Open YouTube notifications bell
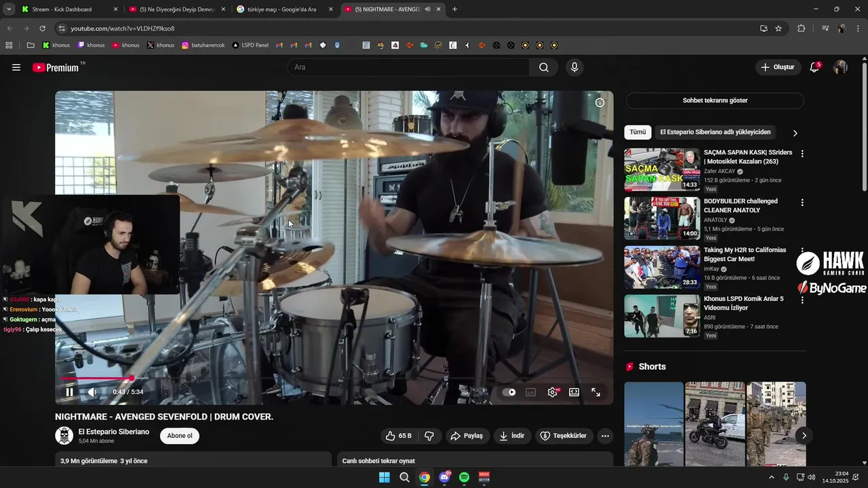 click(815, 67)
